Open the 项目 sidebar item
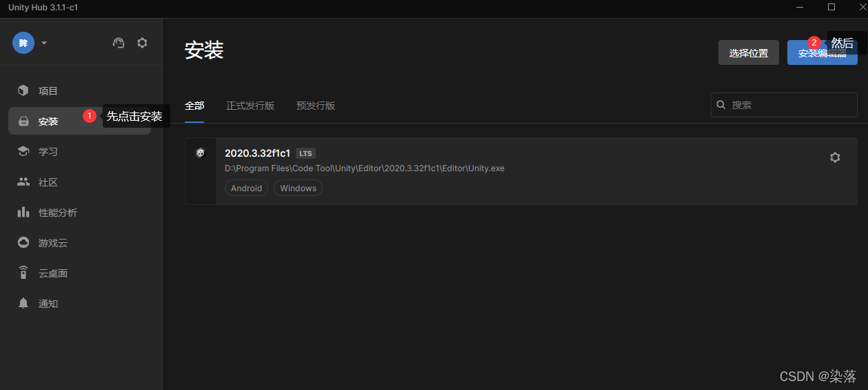868x390 pixels. (x=79, y=90)
